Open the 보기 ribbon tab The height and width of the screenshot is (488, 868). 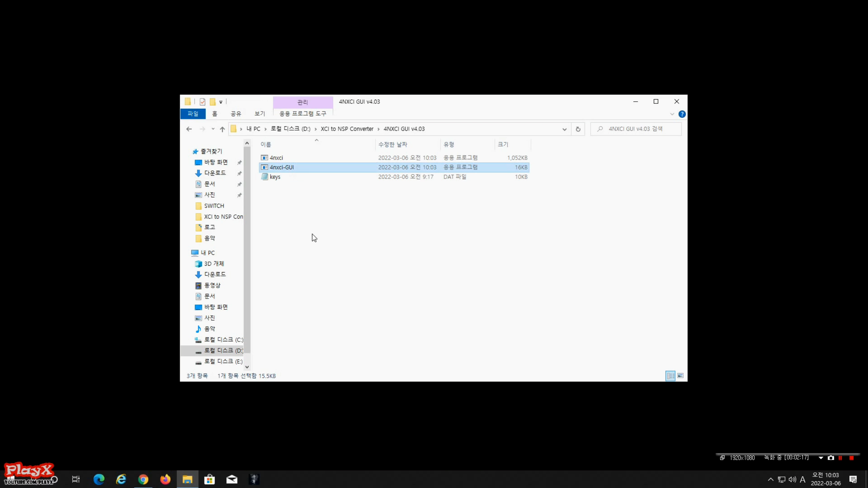point(260,114)
